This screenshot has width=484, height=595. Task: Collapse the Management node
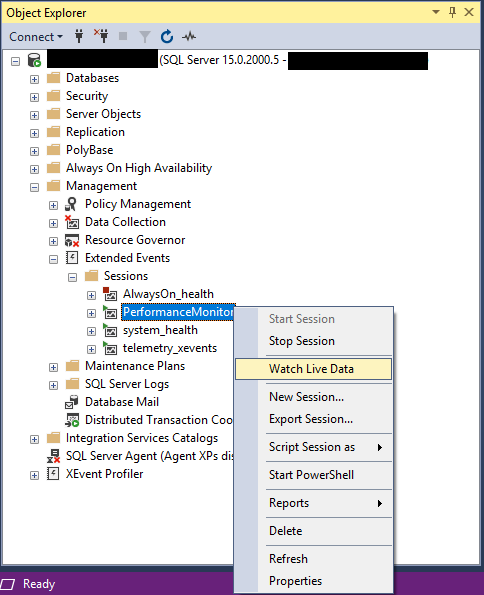coord(35,187)
